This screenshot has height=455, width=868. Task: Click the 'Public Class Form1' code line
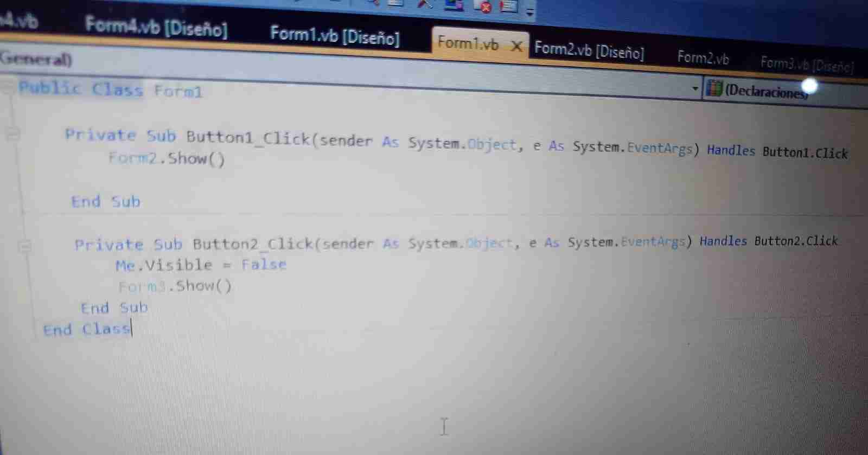tap(111, 89)
